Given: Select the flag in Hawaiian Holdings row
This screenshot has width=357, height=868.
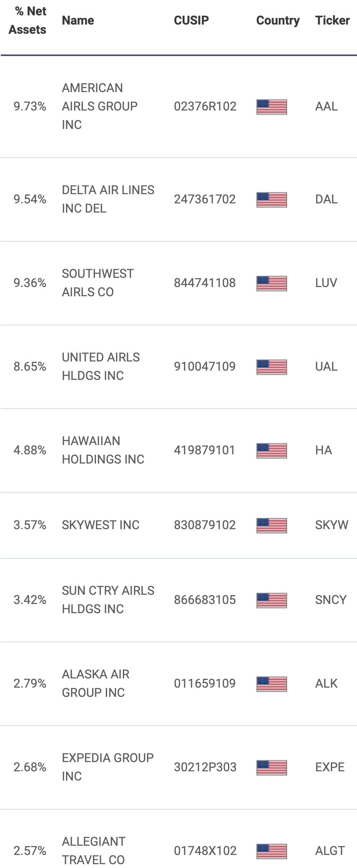Looking at the screenshot, I should [x=271, y=451].
